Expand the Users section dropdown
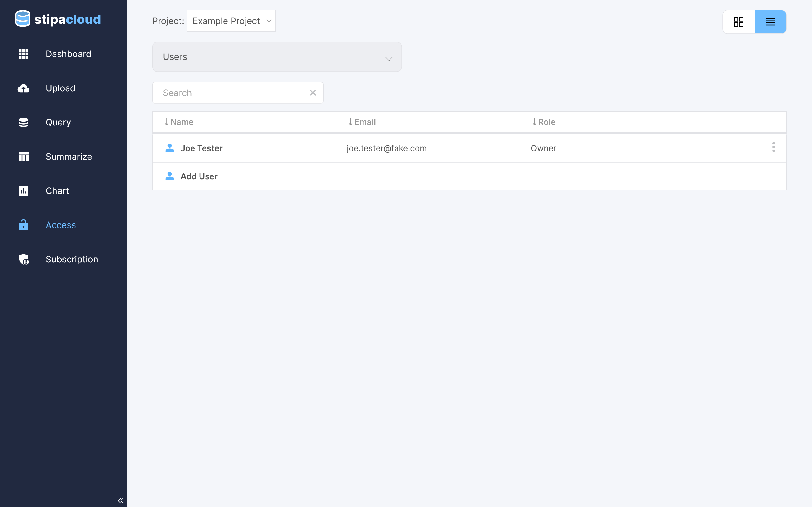The height and width of the screenshot is (507, 812). (277, 57)
